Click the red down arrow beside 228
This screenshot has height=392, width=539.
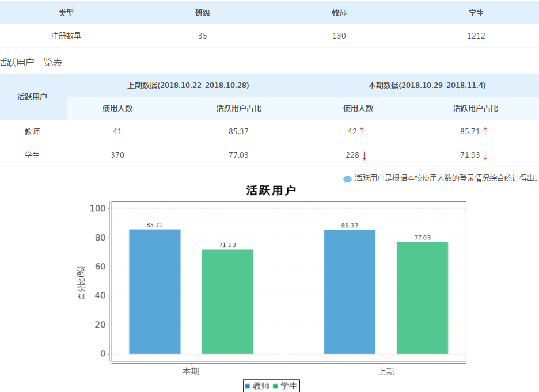[364, 155]
